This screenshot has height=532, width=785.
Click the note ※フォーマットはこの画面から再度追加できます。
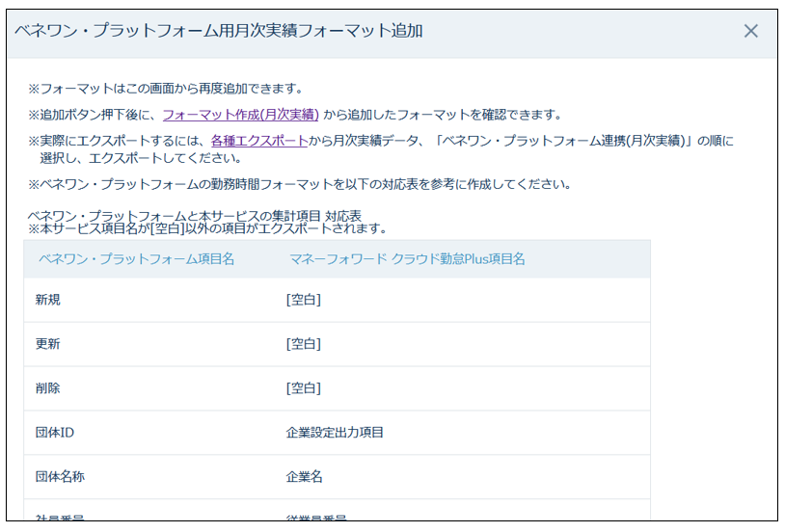[x=166, y=89]
